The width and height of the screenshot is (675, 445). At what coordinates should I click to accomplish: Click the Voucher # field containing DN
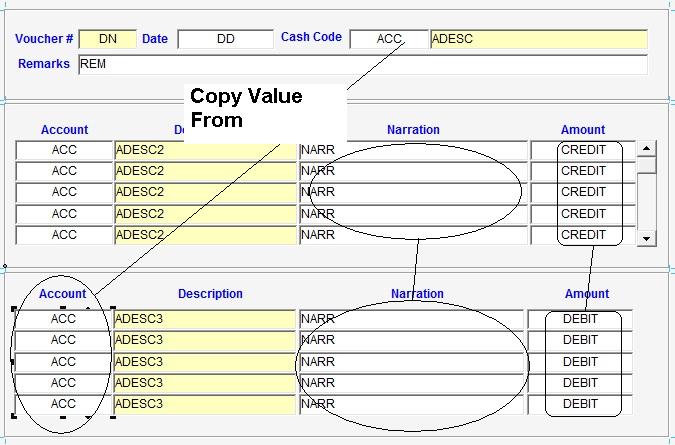tap(107, 39)
